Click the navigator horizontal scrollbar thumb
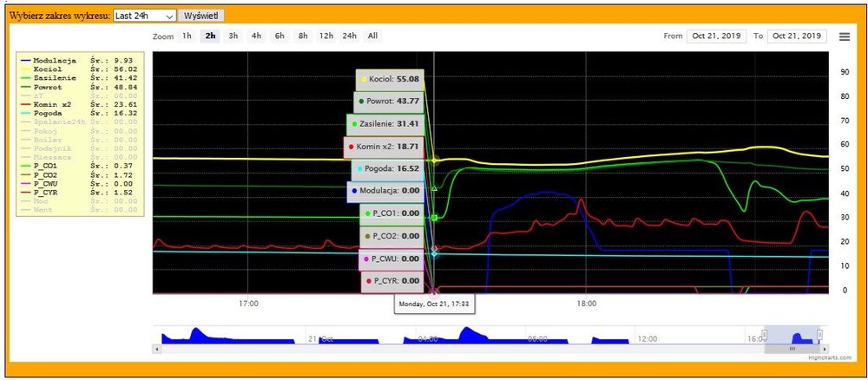 click(792, 348)
